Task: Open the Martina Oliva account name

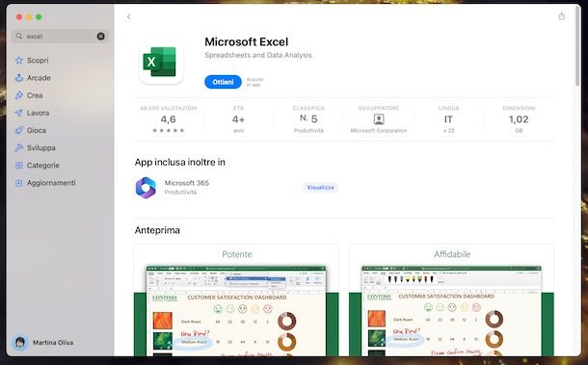Action: coord(53,343)
